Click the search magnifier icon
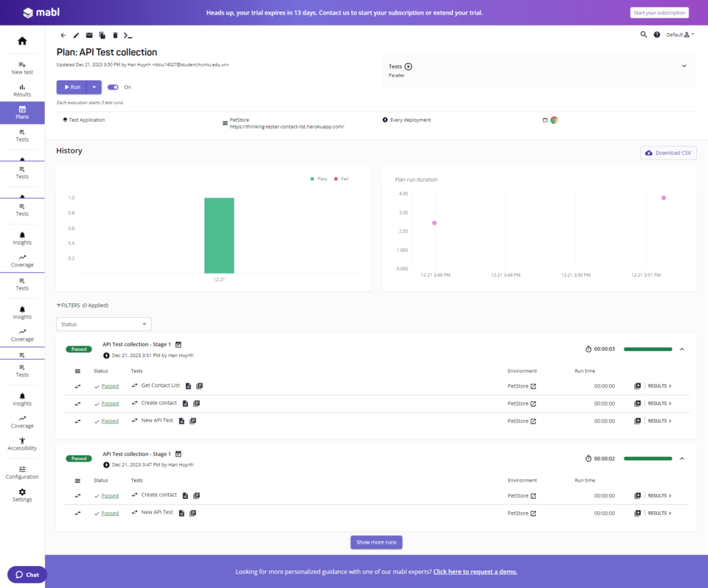Screen dimensions: 708x588 644,35
